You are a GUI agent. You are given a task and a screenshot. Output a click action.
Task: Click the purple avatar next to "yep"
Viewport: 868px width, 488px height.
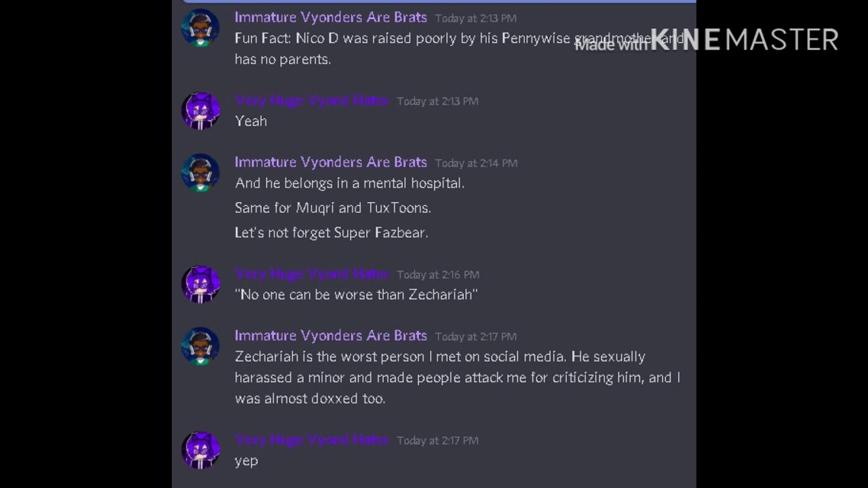(x=201, y=451)
